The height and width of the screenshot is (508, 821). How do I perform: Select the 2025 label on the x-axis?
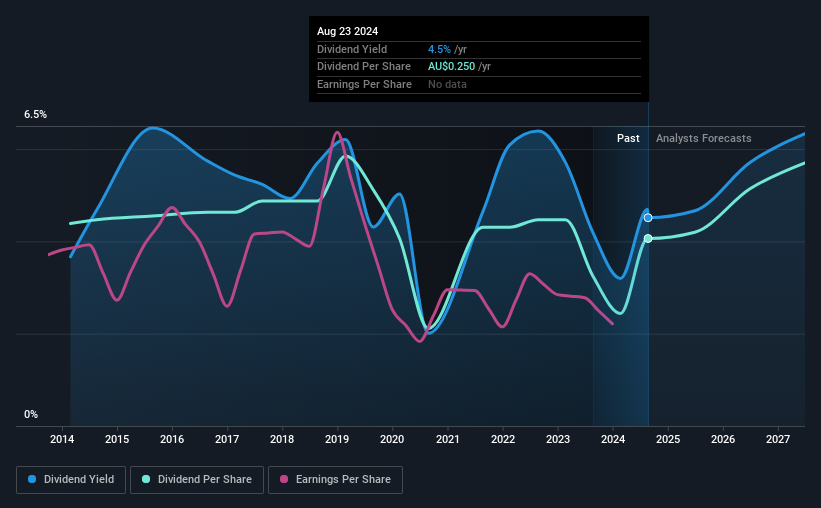tap(668, 439)
